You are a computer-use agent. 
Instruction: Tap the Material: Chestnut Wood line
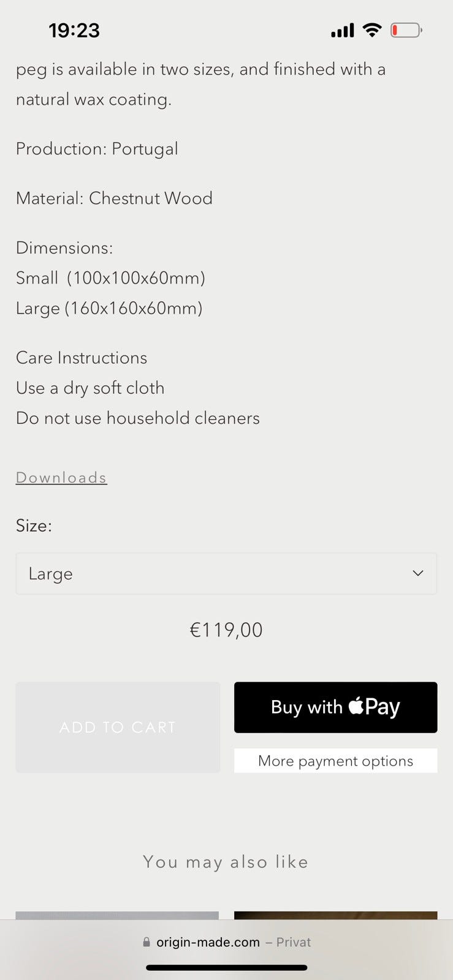pyautogui.click(x=114, y=198)
